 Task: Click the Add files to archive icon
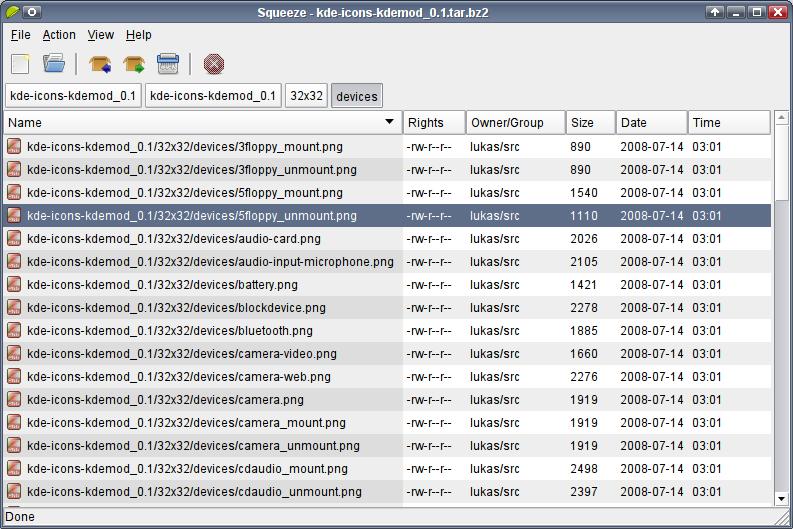tap(99, 65)
